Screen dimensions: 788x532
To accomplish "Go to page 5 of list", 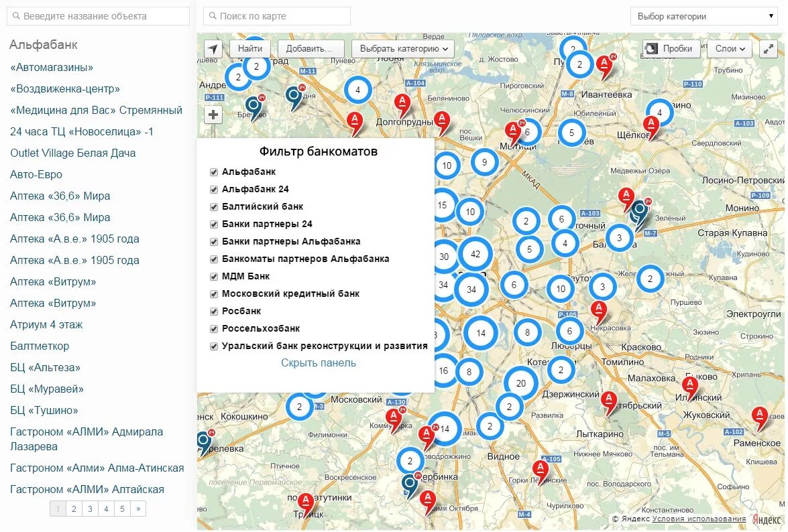I will coord(122,509).
